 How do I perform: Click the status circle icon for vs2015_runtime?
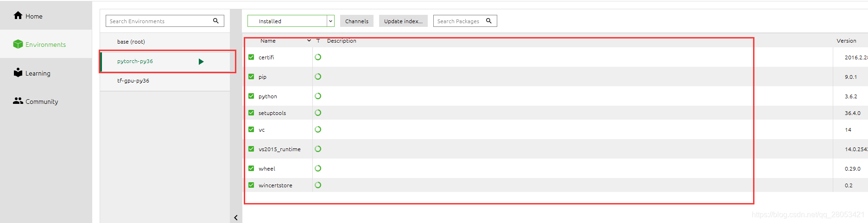tap(318, 149)
